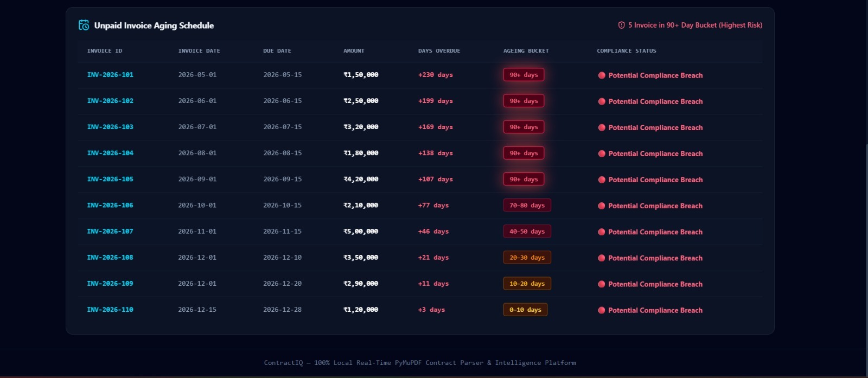Click the red compliance dot in INV-2026-110 row
This screenshot has height=378, width=868.
pyautogui.click(x=602, y=310)
